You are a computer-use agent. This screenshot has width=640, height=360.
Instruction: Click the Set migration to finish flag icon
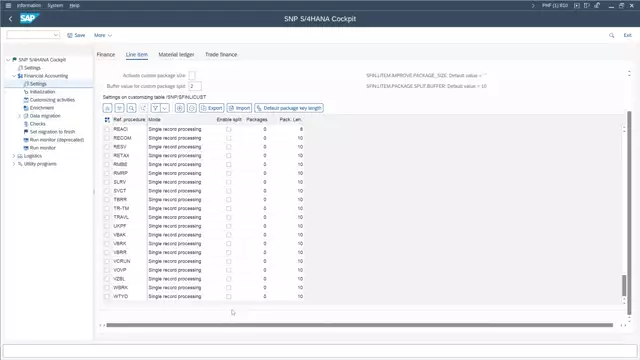click(x=26, y=132)
